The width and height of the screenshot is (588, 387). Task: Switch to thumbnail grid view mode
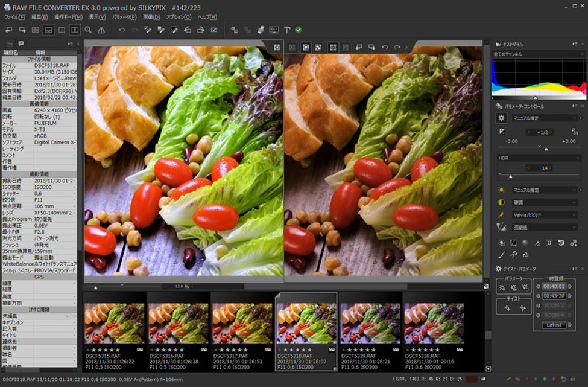coord(35,30)
